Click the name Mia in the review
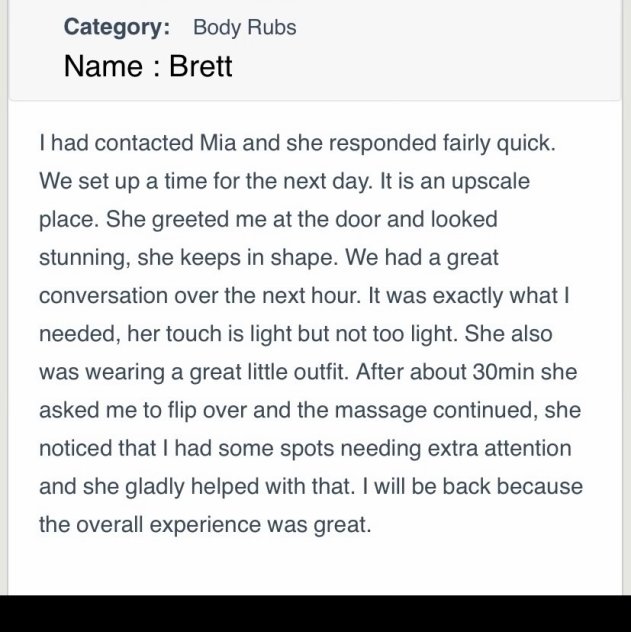 (218, 143)
